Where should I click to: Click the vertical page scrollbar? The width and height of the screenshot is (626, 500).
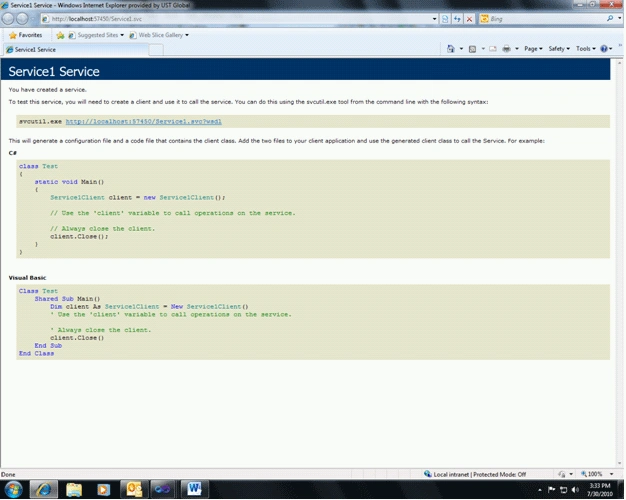[620, 264]
